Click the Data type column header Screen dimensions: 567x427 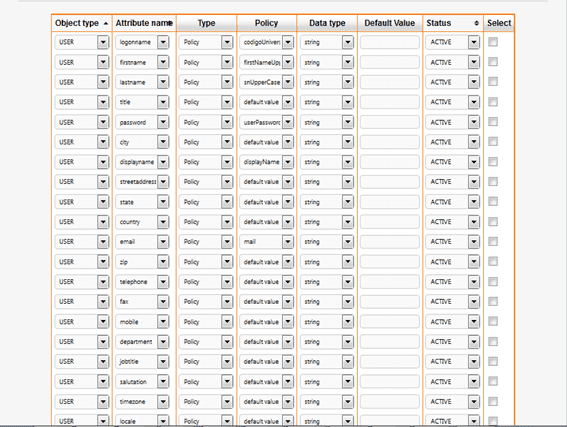(x=327, y=23)
